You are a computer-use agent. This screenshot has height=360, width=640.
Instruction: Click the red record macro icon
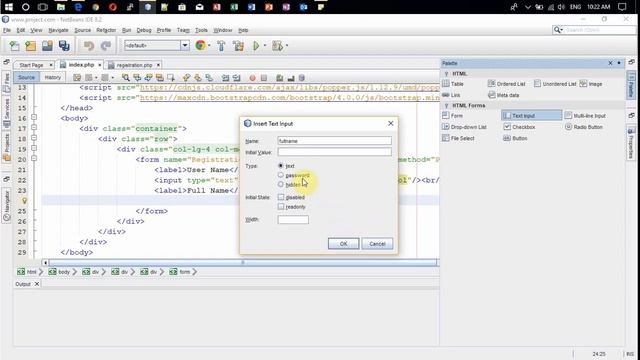tap(252, 78)
